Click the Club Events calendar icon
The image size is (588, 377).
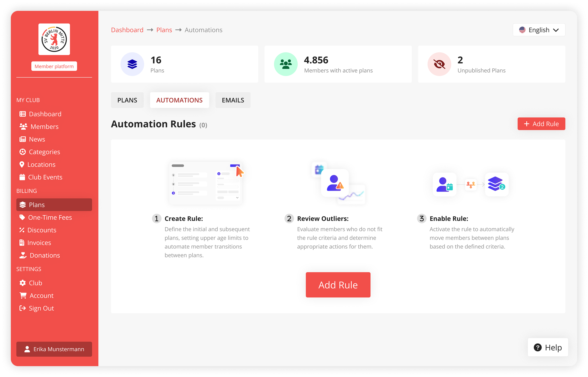(x=23, y=177)
